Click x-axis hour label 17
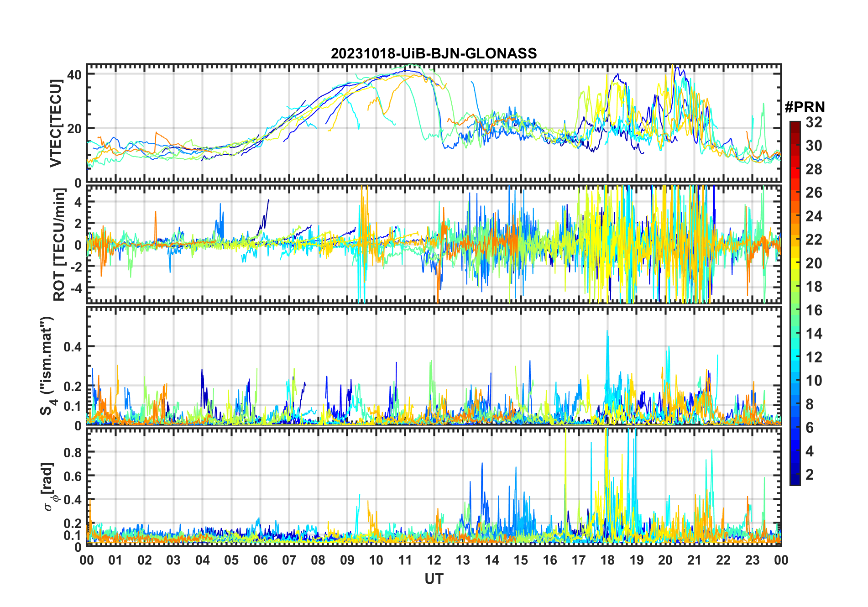868x607 pixels. point(579,560)
